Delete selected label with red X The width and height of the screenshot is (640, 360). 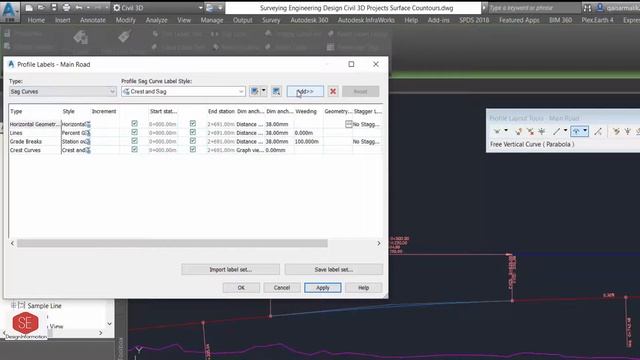point(333,91)
